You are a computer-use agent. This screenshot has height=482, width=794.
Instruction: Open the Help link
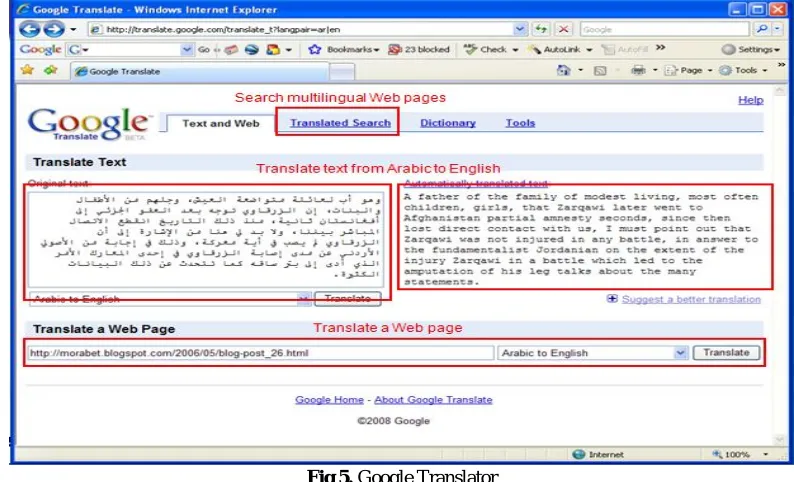(x=750, y=100)
